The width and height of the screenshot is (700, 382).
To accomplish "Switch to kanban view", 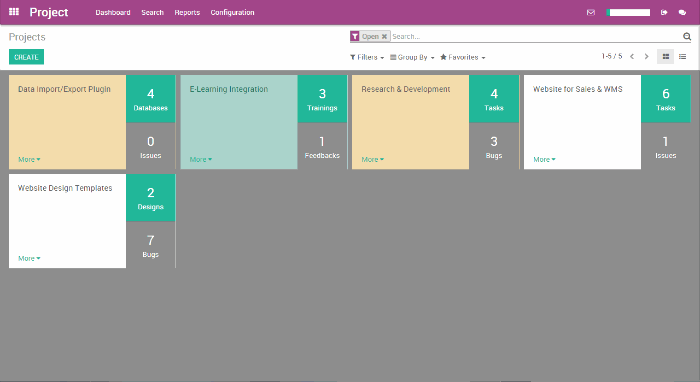I will tap(666, 57).
